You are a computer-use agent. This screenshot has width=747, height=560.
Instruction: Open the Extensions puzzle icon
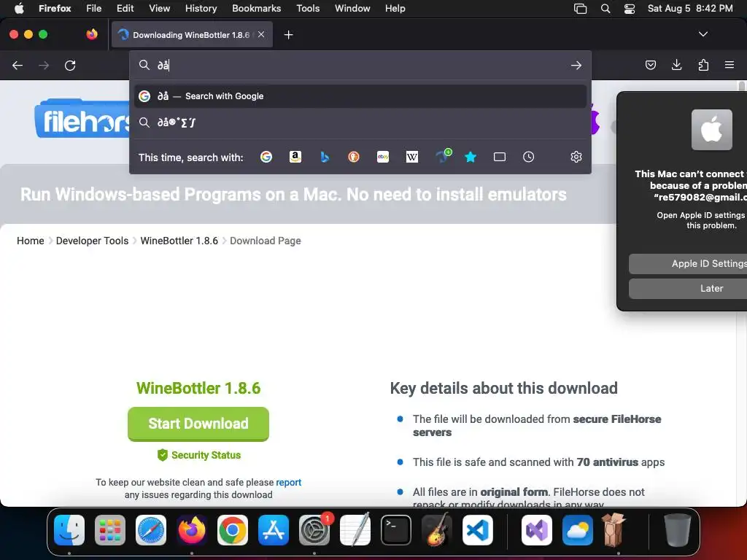(703, 65)
